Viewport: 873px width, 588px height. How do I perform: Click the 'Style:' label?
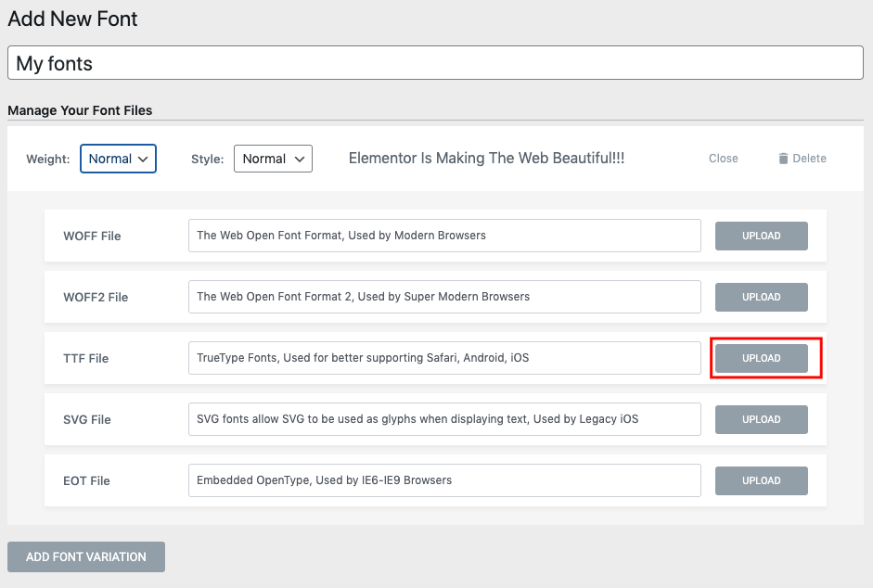[x=207, y=160]
